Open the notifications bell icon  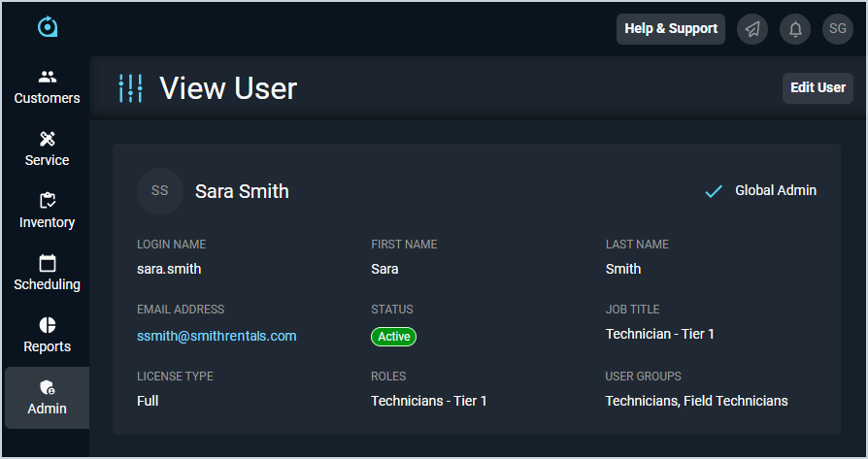point(795,29)
